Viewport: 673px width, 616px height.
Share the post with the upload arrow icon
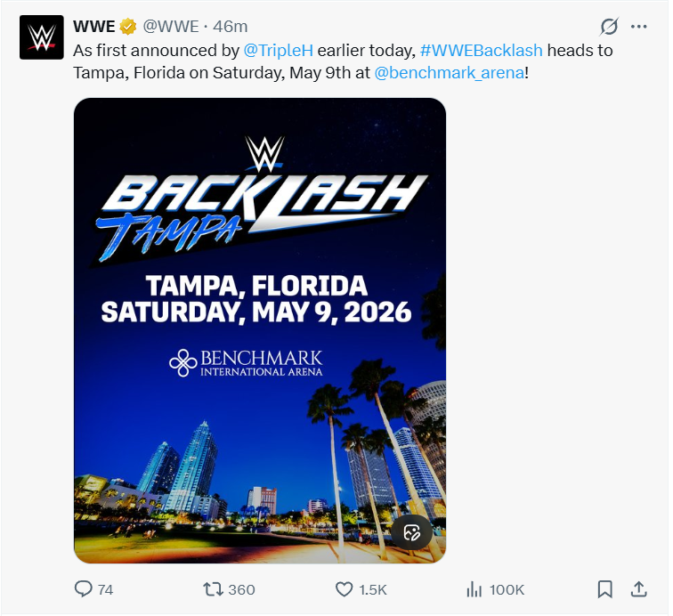point(638,589)
